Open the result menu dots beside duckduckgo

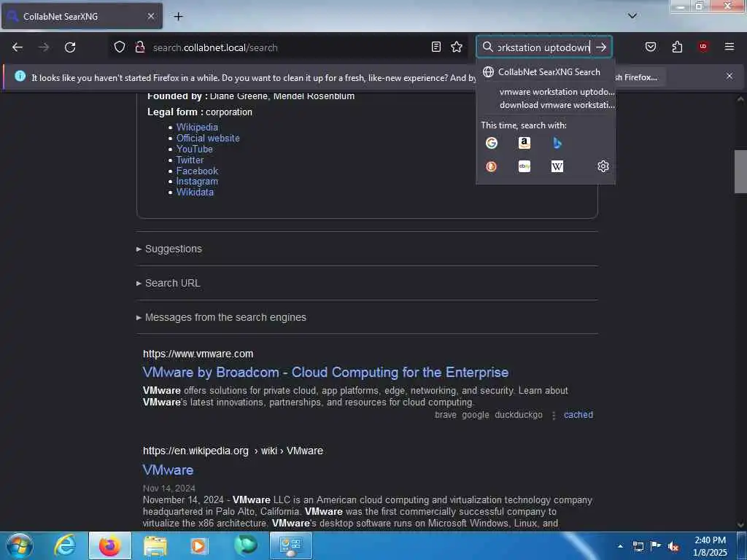(554, 415)
